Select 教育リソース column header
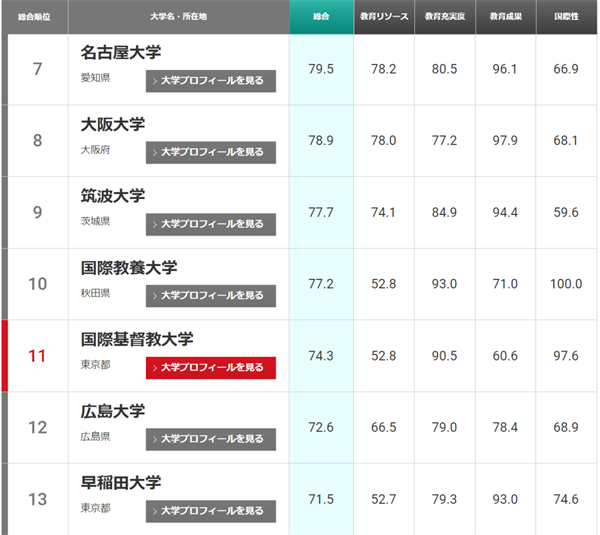Viewport: 600px width, 535px height. [384, 17]
